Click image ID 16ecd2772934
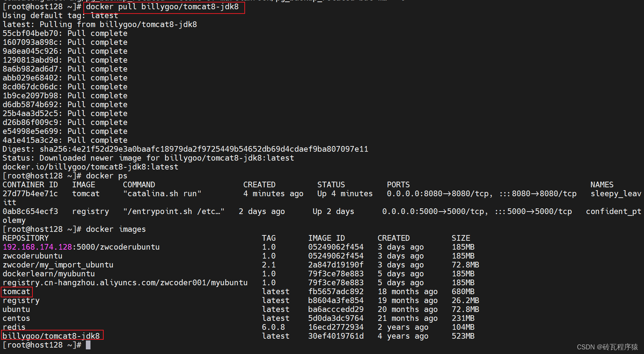 tap(336, 327)
